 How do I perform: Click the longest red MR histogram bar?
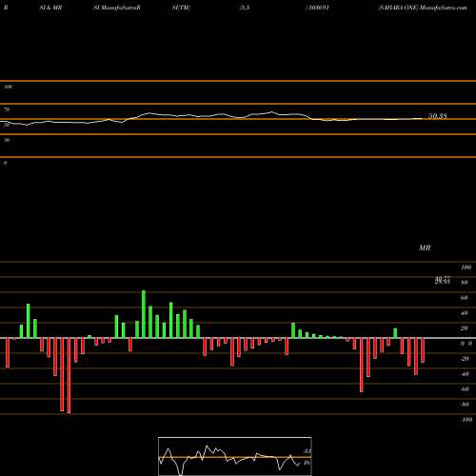pyautogui.click(x=69, y=375)
